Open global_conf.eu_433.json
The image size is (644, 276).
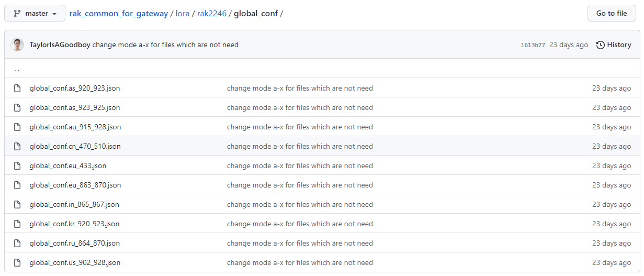(x=68, y=165)
